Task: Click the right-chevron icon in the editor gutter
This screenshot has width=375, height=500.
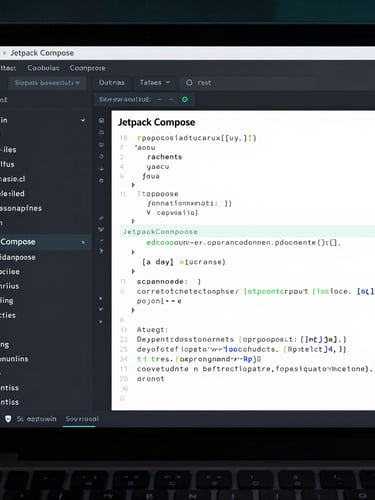Action: coord(101,251)
